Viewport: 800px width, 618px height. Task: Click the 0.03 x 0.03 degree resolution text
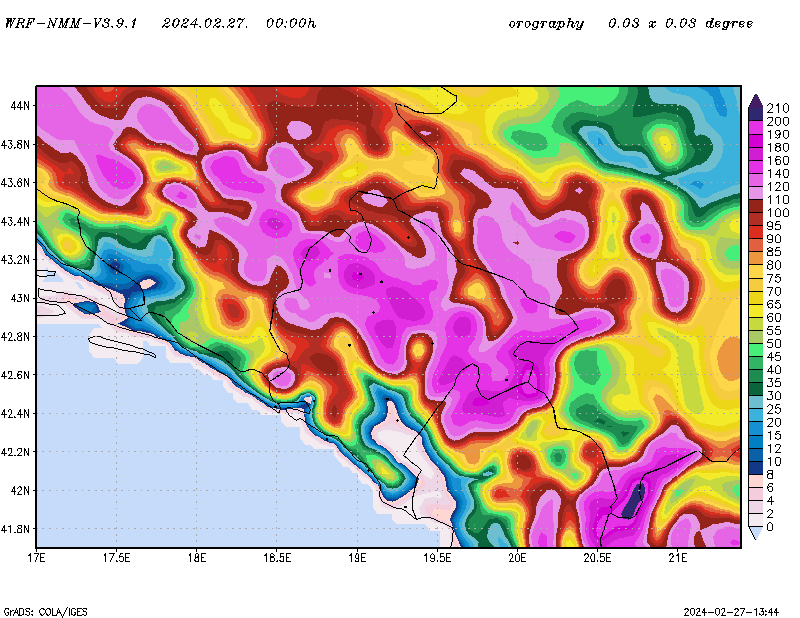pos(681,23)
